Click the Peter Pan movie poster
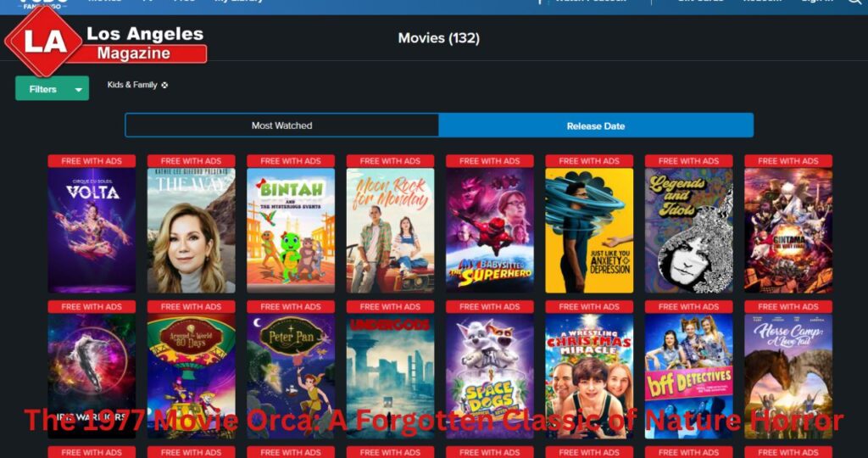Screen dimensions: 868x458 pyautogui.click(x=291, y=373)
